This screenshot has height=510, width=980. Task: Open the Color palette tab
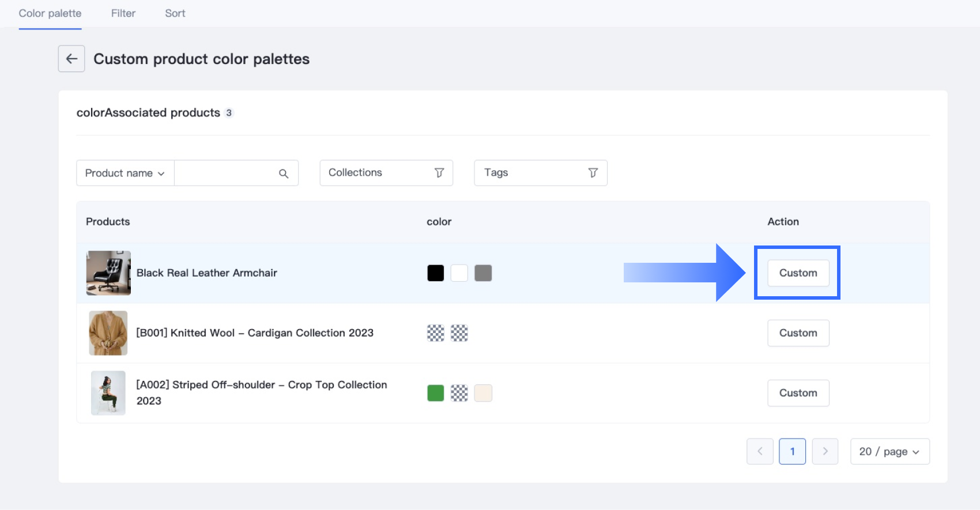(x=50, y=13)
